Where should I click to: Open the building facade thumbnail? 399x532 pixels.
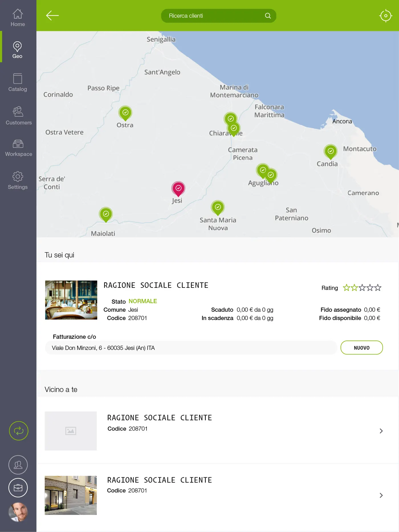71,495
